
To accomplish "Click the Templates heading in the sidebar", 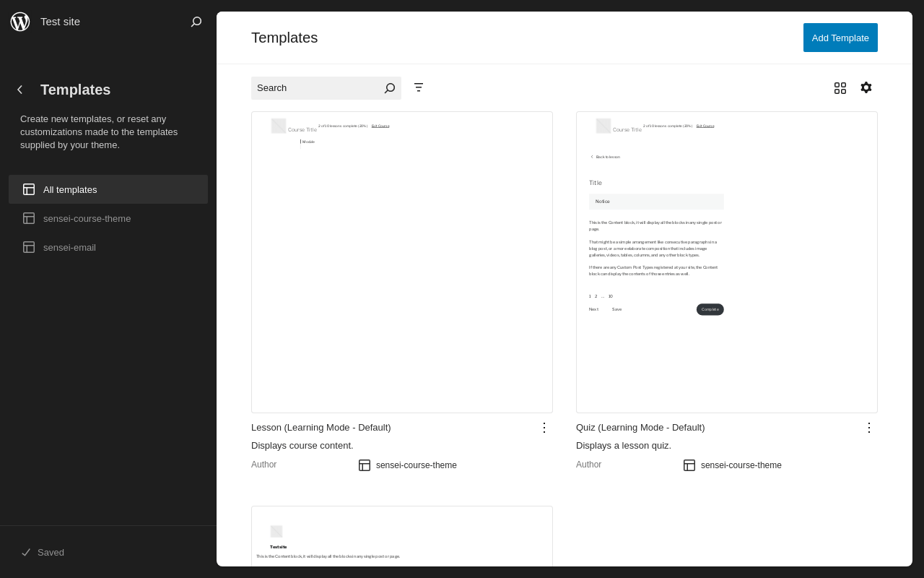I will [76, 90].
